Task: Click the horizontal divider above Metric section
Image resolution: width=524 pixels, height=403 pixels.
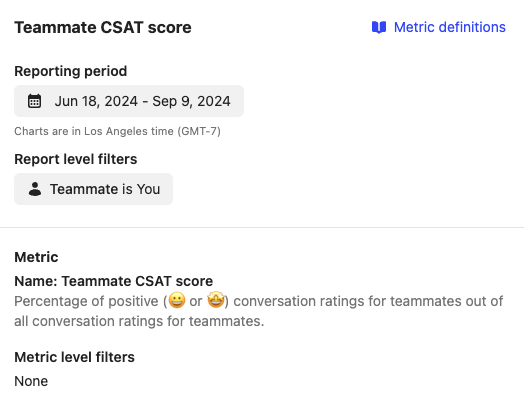Action: click(x=262, y=228)
